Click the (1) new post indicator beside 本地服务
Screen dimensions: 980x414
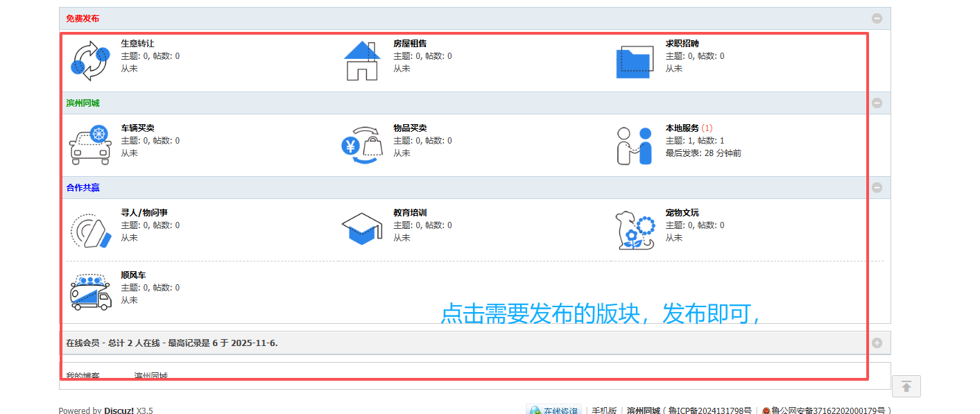tap(707, 128)
